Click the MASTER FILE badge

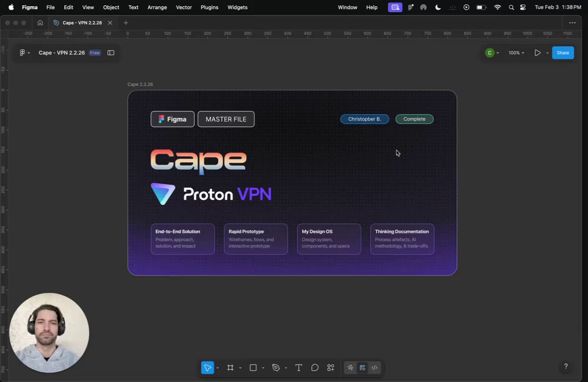(x=226, y=119)
